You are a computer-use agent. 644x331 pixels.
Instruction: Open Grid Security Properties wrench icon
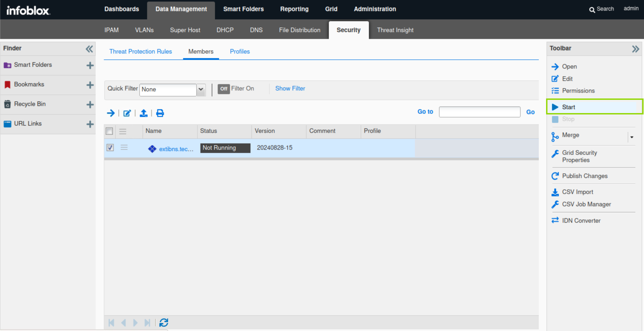pyautogui.click(x=555, y=153)
